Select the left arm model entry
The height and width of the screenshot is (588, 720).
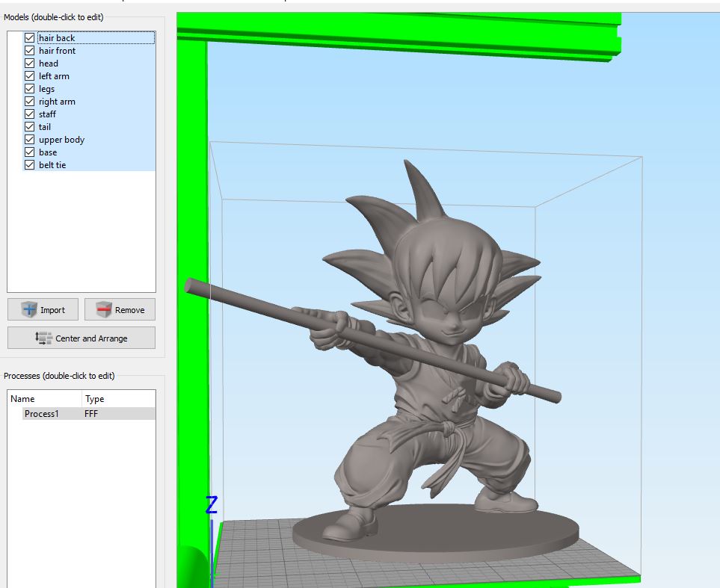[54, 76]
